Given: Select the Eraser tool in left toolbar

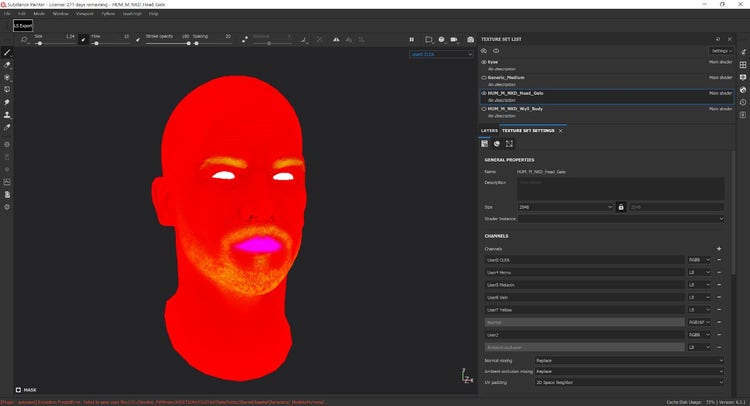Looking at the screenshot, I should point(7,65).
